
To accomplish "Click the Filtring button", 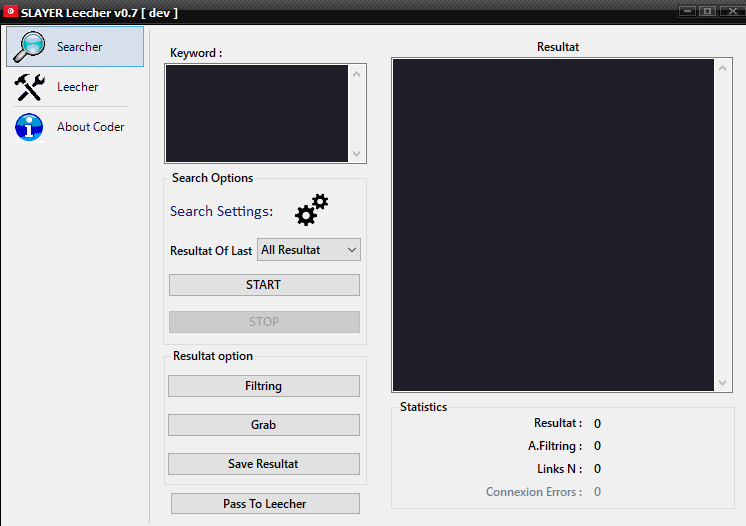I will tap(264, 386).
